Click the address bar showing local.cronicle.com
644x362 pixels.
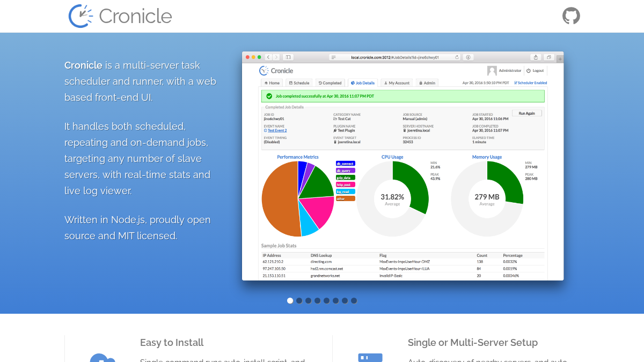(395, 57)
